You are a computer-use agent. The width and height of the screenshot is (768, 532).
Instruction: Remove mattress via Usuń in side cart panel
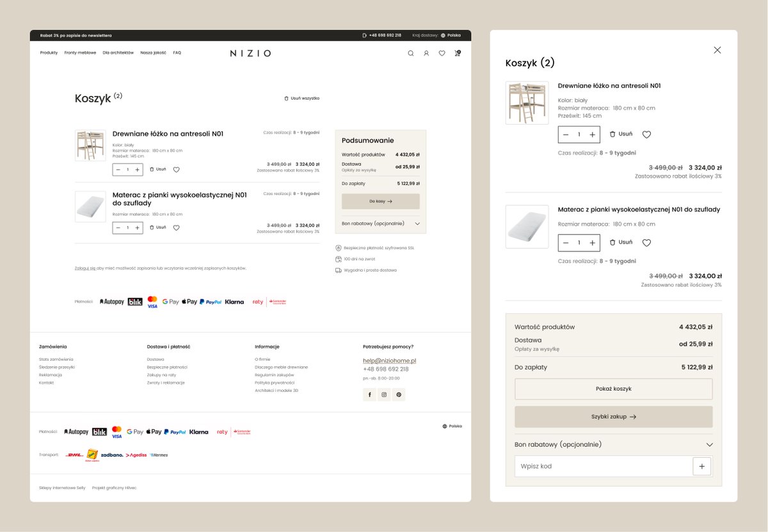tap(621, 242)
